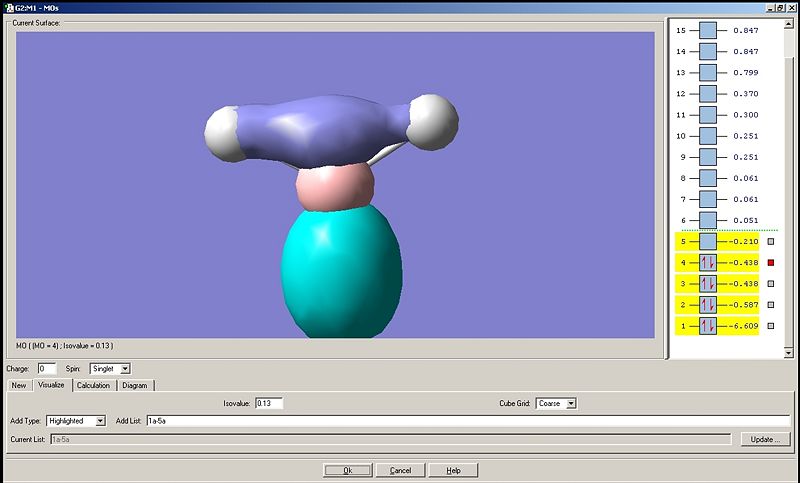This screenshot has height=483, width=800.
Task: Click the virtual orbital 6 box
Action: click(x=708, y=220)
